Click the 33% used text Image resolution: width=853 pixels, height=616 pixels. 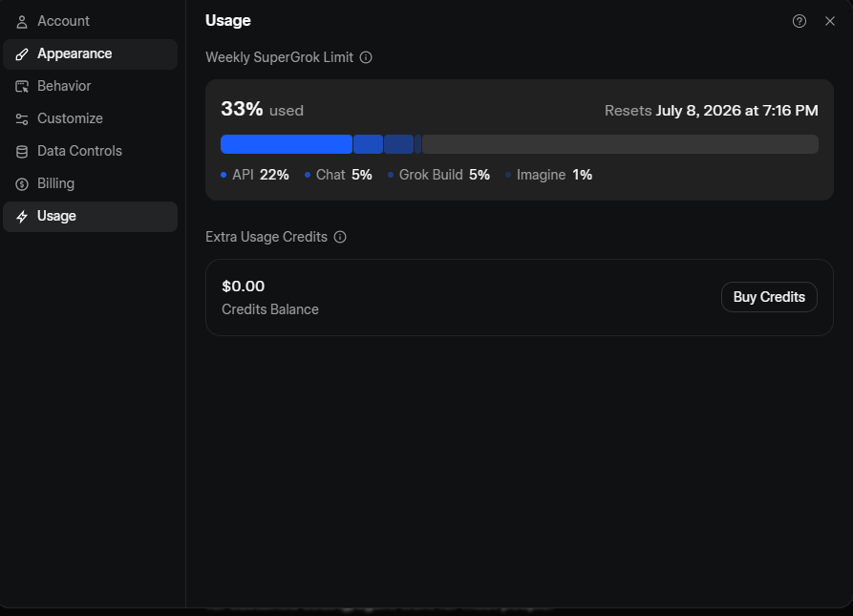(x=263, y=109)
